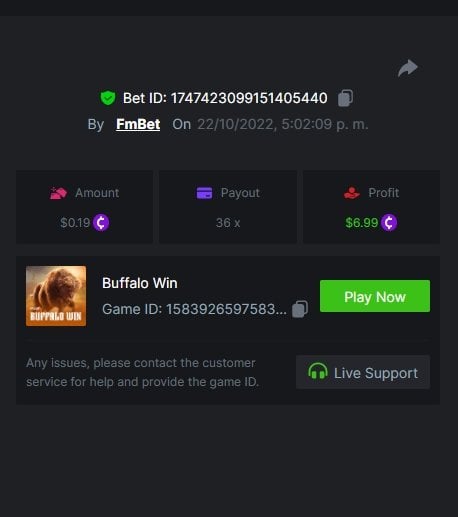Open Live Support chat
This screenshot has width=458, height=517.
click(x=363, y=372)
